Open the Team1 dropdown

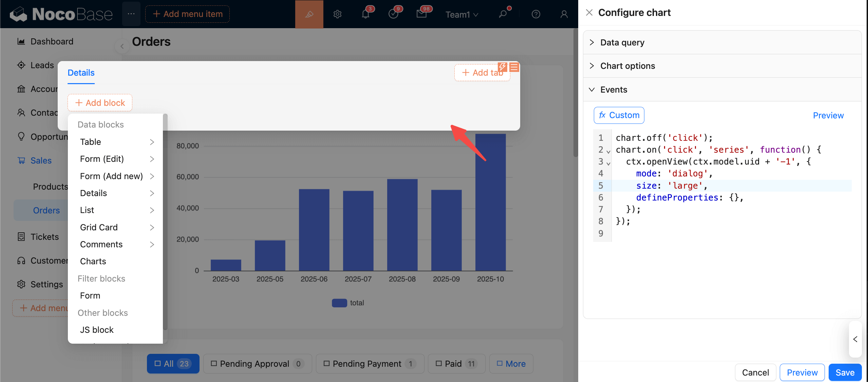tap(461, 15)
